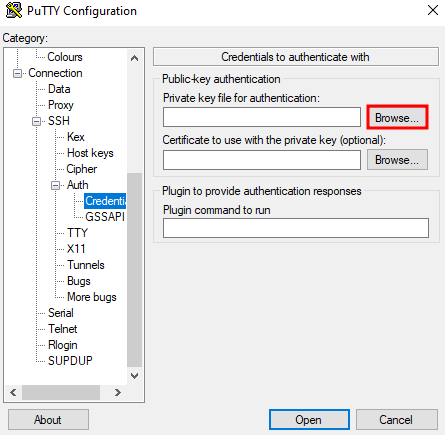
Task: Focus the private key file field
Action: pyautogui.click(x=262, y=117)
